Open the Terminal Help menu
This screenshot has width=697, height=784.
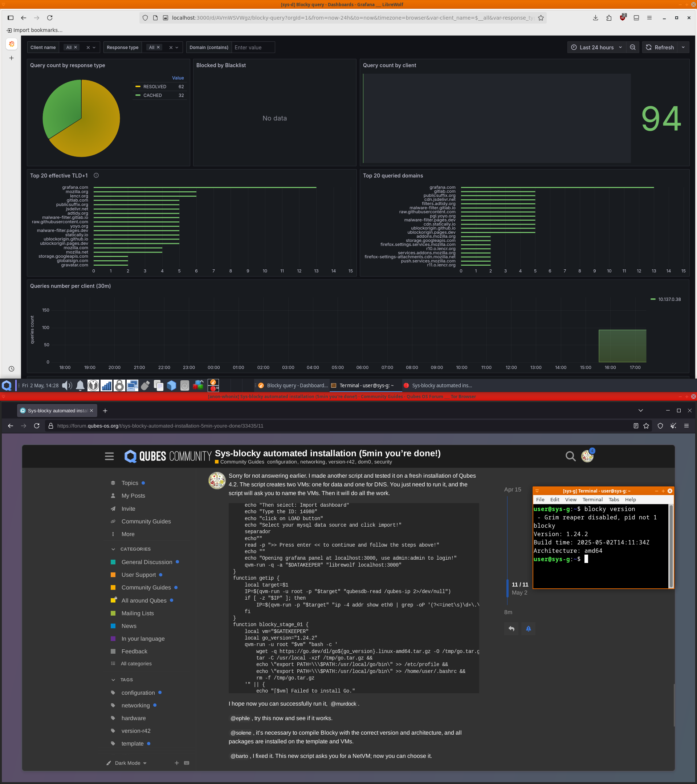pos(630,499)
